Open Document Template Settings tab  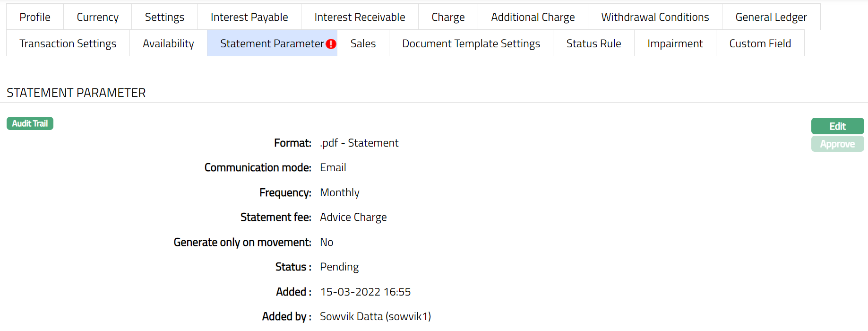click(x=471, y=44)
